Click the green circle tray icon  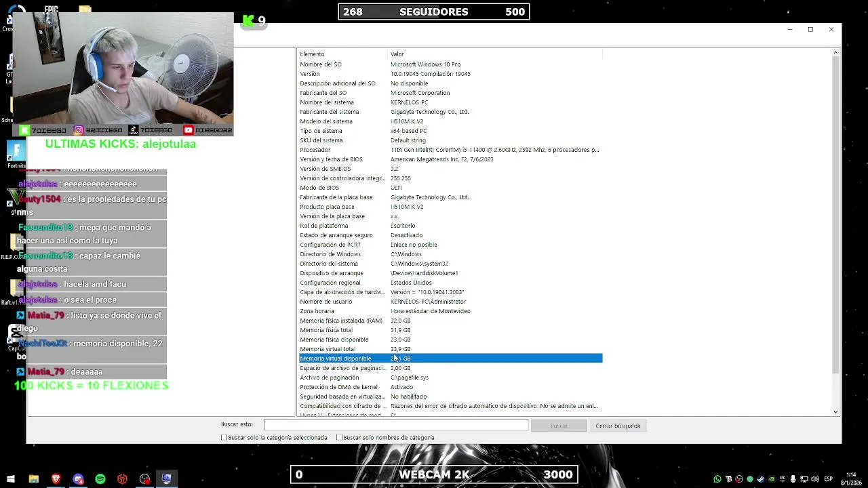click(750, 479)
